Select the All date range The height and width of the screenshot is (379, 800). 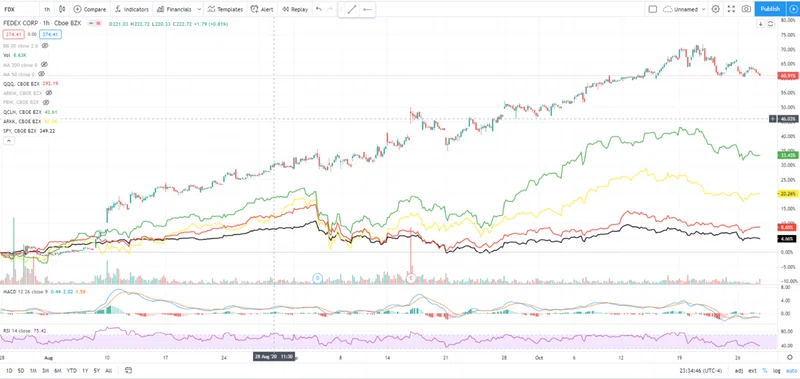(x=108, y=370)
